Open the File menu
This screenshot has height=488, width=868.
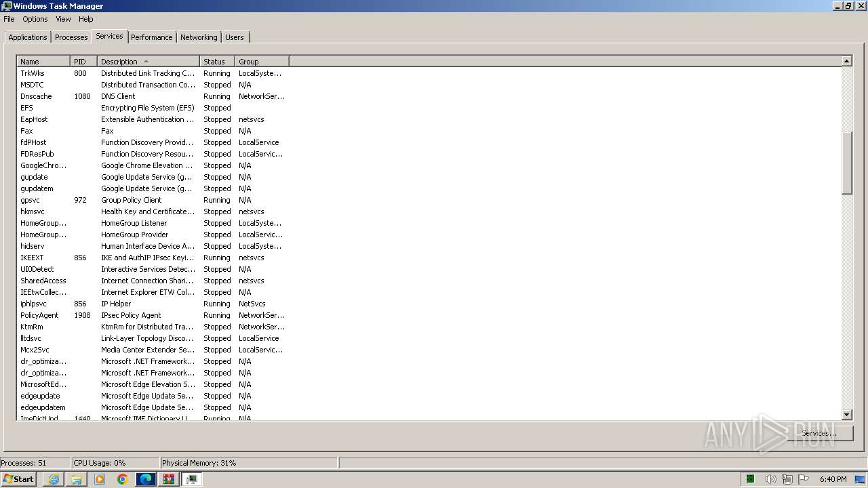[9, 19]
